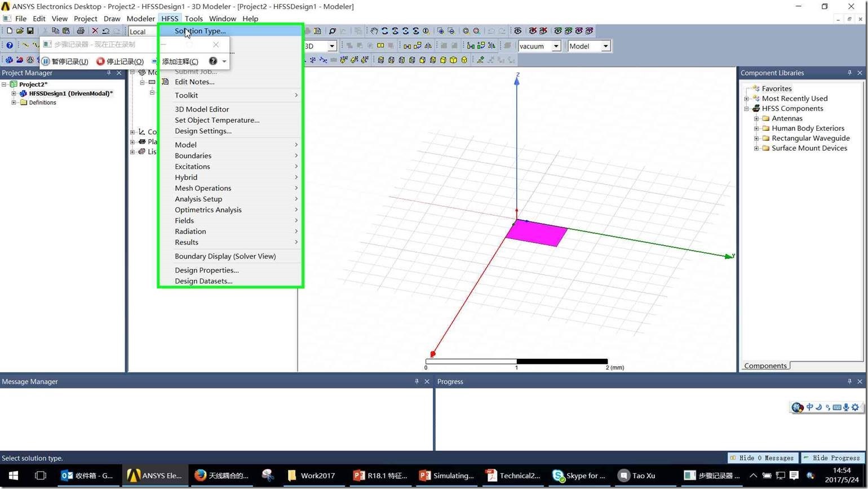Open Skype from the taskbar
This screenshot has width=868, height=489.
pos(579,475)
